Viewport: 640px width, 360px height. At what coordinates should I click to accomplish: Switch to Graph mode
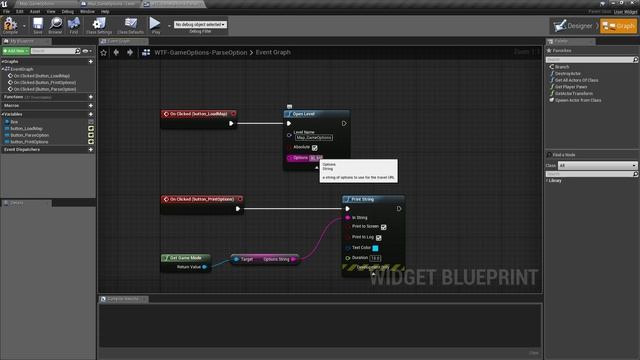pyautogui.click(x=618, y=26)
